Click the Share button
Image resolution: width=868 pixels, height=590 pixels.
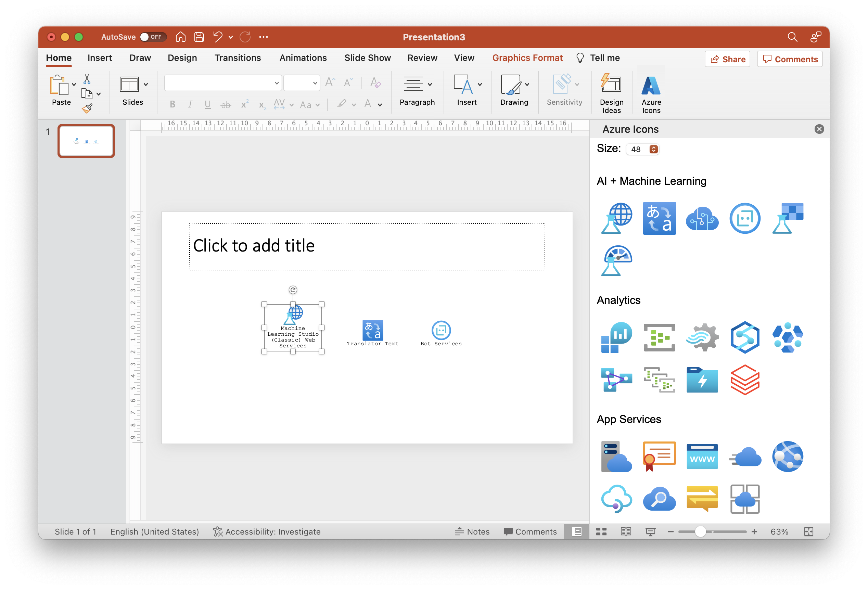click(727, 59)
